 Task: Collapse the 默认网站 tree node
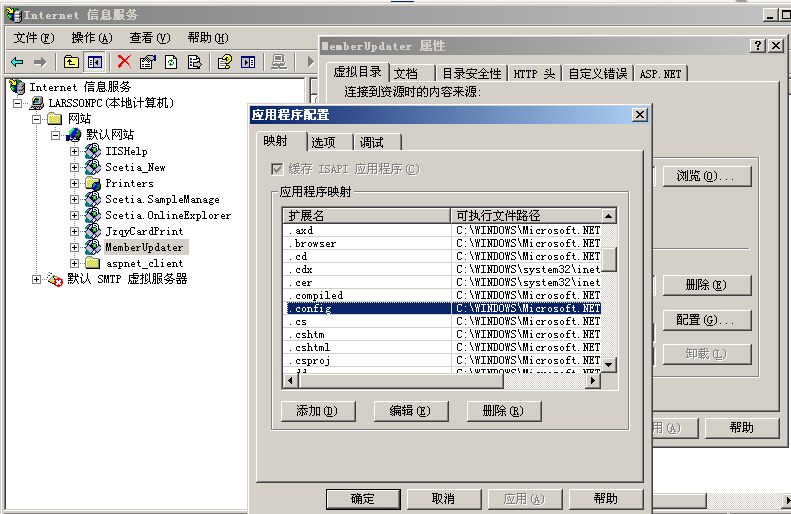[x=56, y=135]
